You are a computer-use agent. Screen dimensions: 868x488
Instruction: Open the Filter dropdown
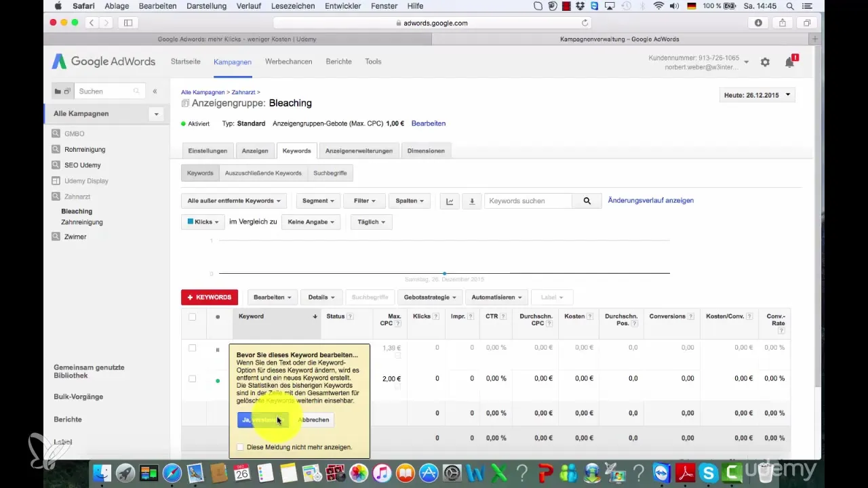[365, 201]
